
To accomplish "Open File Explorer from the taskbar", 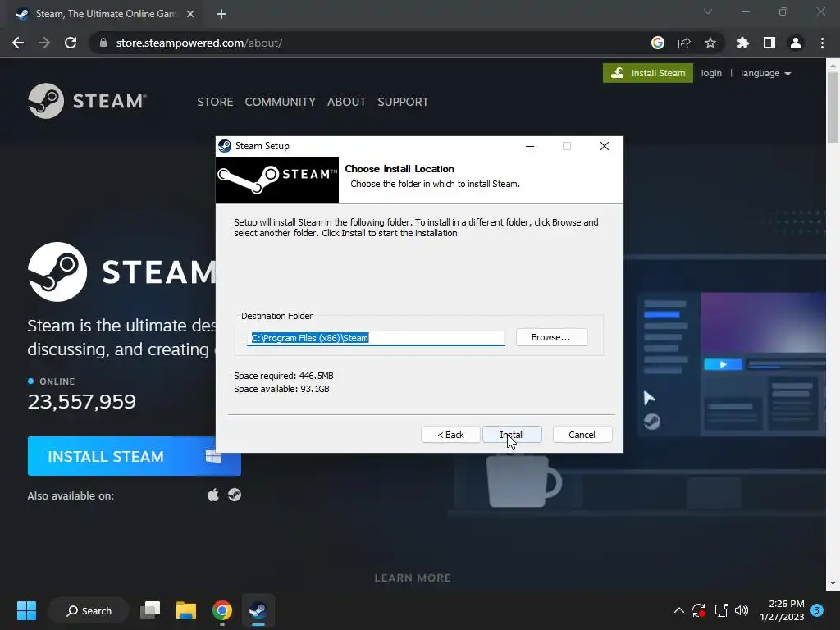I will coord(186,610).
